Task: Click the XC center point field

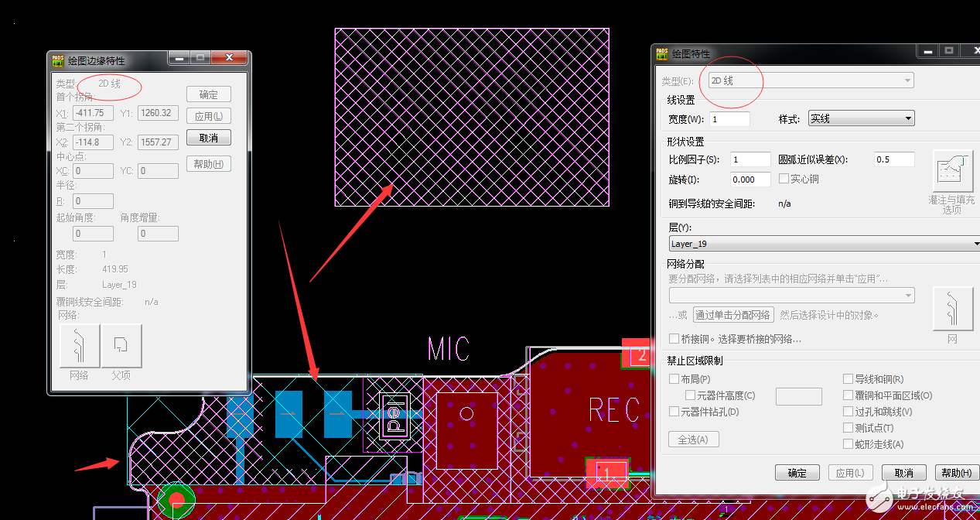Action: click(x=93, y=171)
